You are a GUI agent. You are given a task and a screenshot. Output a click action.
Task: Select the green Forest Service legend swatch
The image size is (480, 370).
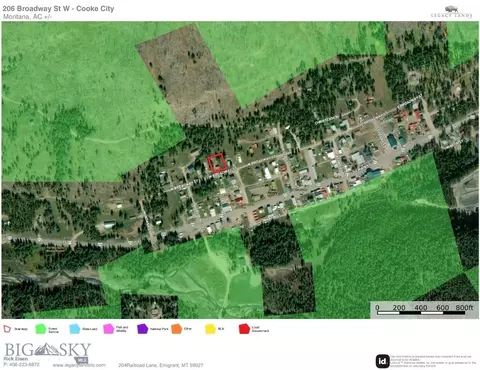(x=41, y=329)
